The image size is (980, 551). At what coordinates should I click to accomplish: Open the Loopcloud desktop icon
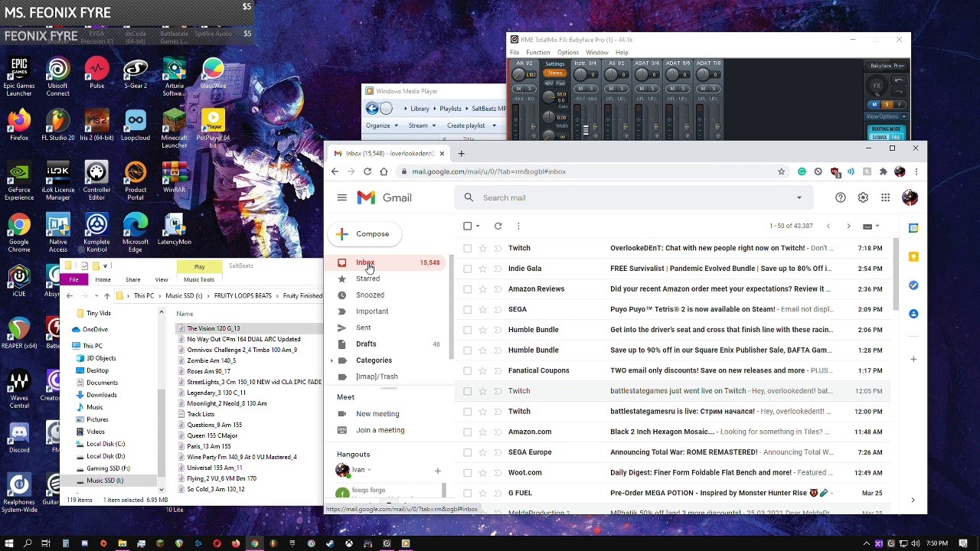click(136, 126)
